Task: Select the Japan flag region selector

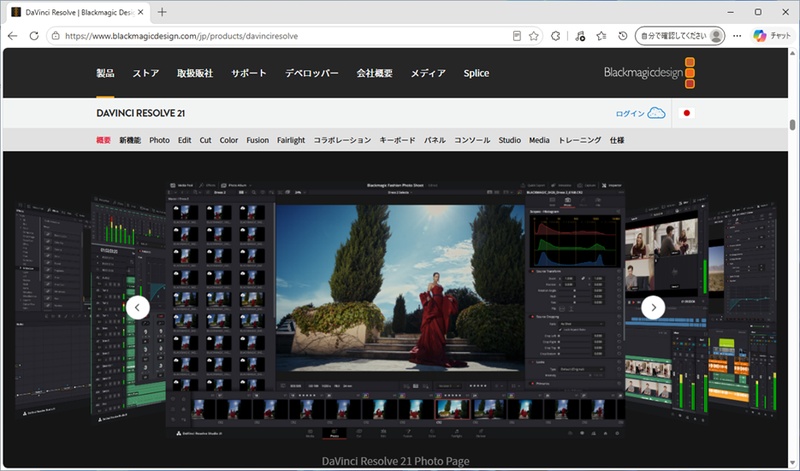Action: click(686, 113)
